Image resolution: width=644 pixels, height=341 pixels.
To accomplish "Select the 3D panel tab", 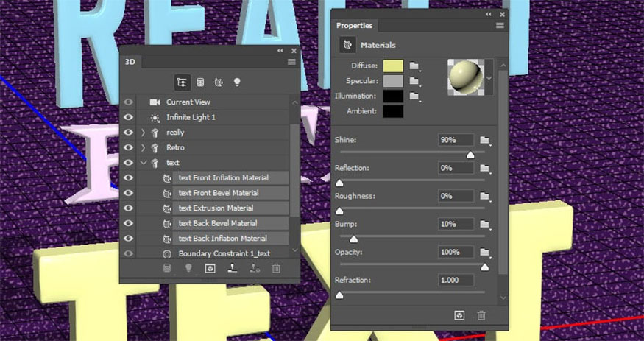I will tap(130, 62).
